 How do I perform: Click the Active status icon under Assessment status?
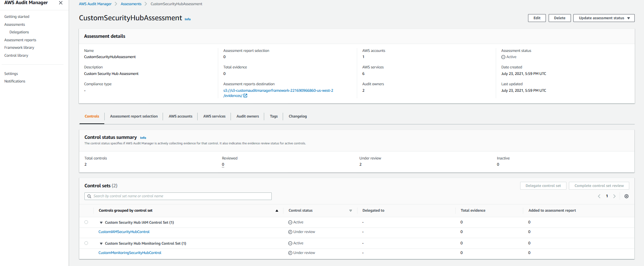click(x=503, y=57)
